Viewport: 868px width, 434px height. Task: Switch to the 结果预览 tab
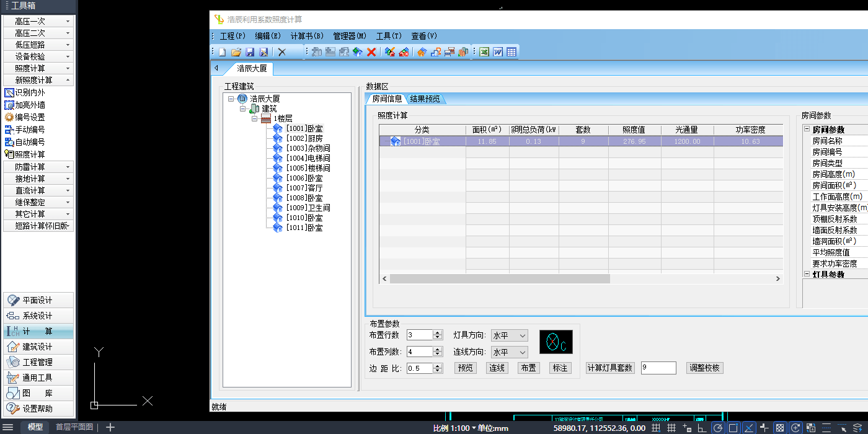pyautogui.click(x=425, y=99)
